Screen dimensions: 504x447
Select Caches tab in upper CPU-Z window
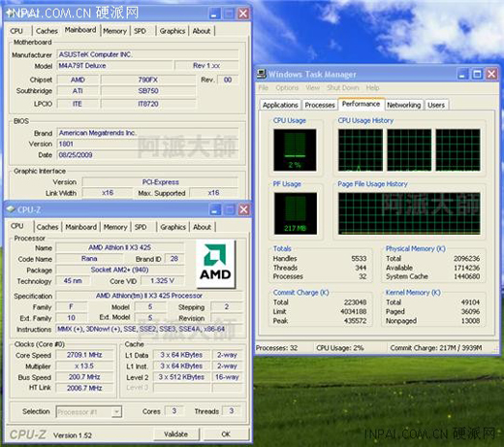point(47,31)
